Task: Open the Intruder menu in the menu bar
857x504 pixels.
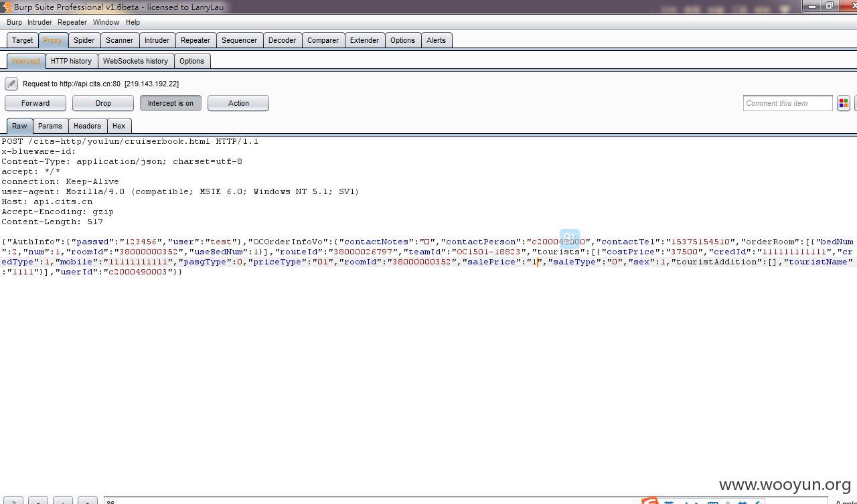Action: [40, 22]
